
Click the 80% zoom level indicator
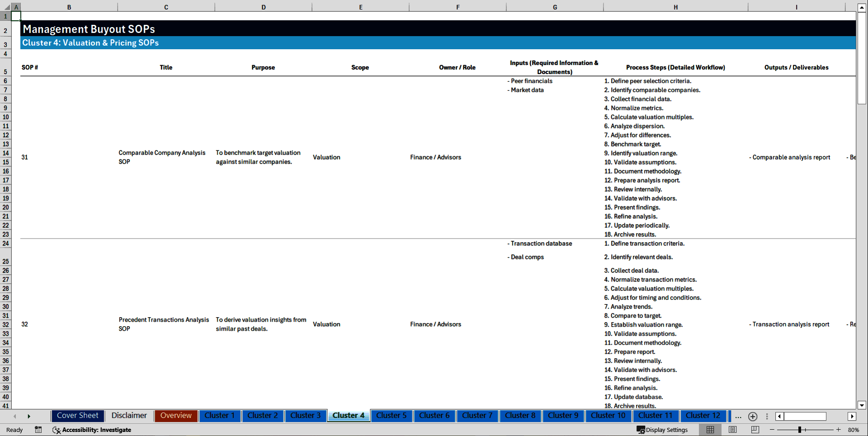coord(854,430)
